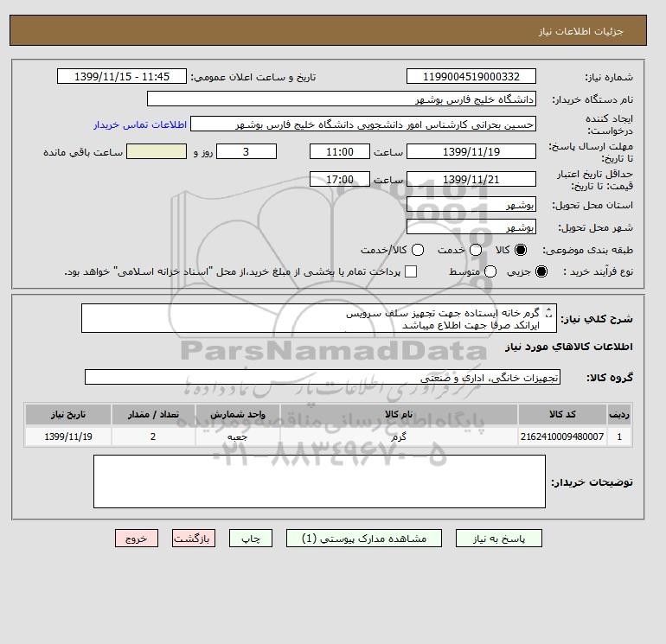
Task: Click the پاسخ به نیاز button
Action: pos(499,539)
